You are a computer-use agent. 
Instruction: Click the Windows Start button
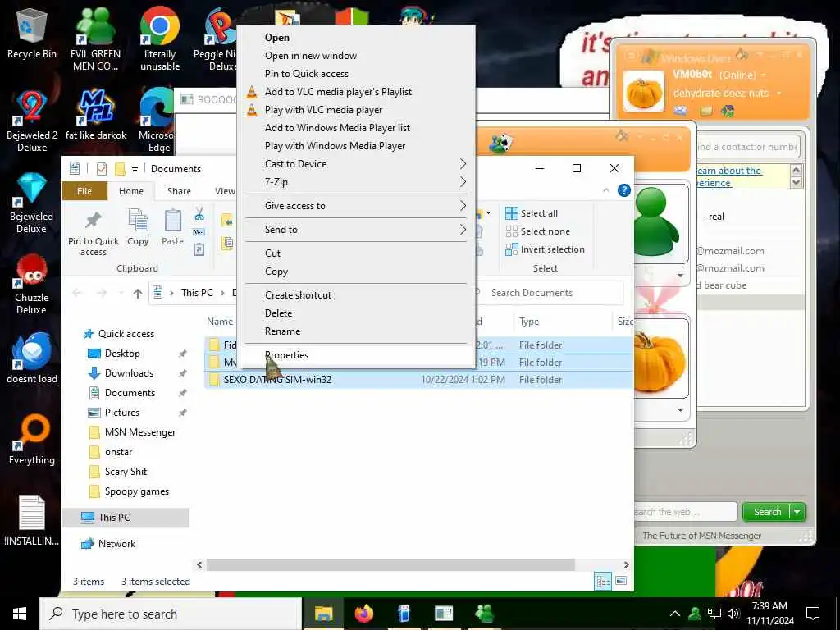click(20, 614)
